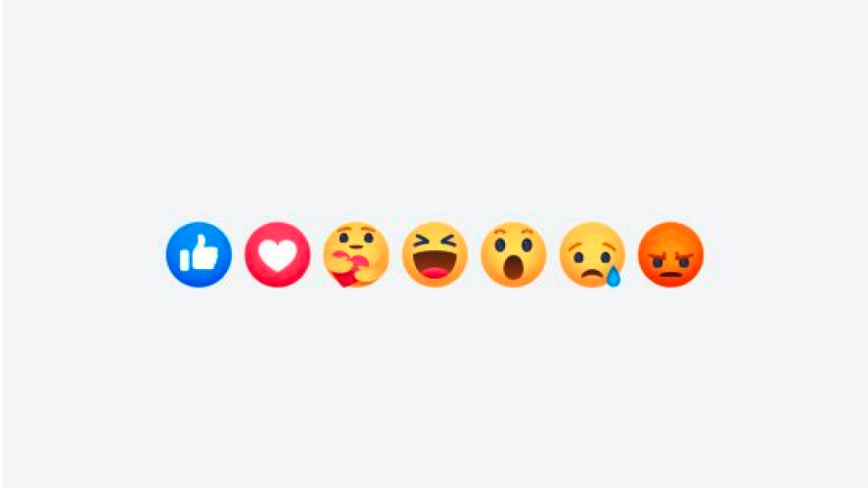The image size is (868, 488).
Task: Click the blue teardrop on the Sad emoji
Action: coord(613,276)
